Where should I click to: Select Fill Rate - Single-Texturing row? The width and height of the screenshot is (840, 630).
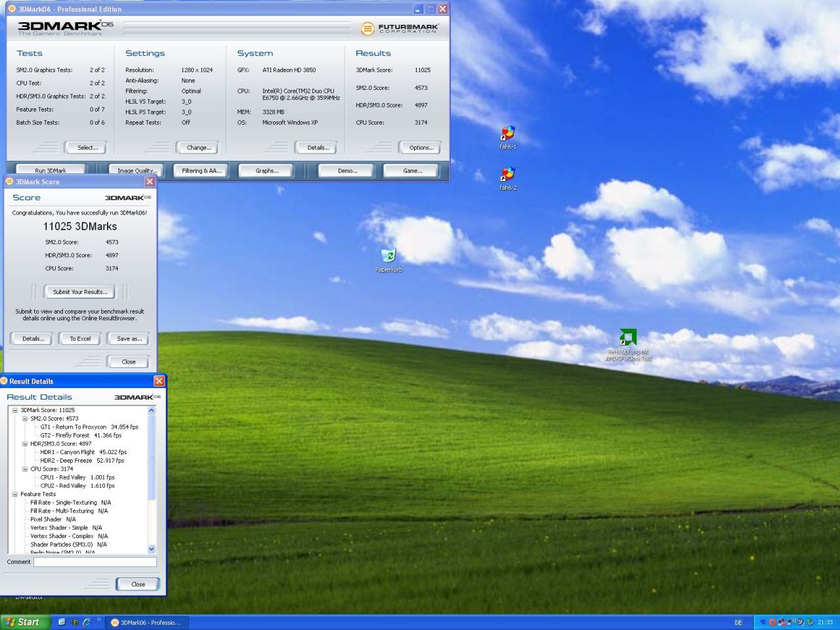(70, 503)
